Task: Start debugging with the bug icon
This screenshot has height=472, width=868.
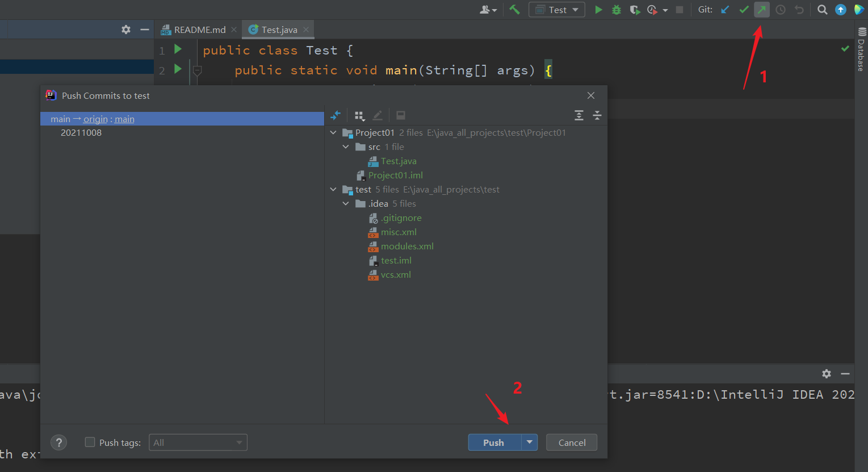Action: pyautogui.click(x=617, y=10)
